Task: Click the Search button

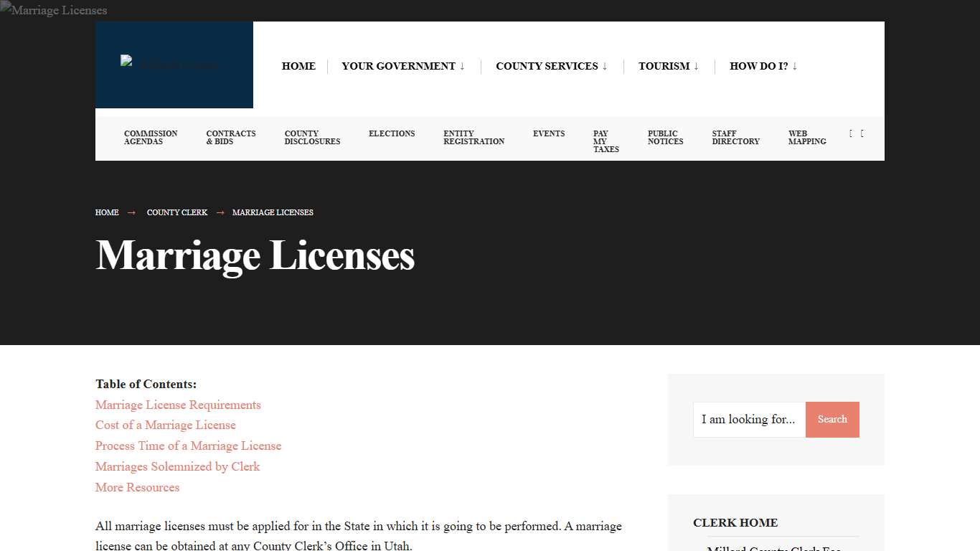Action: pos(832,420)
